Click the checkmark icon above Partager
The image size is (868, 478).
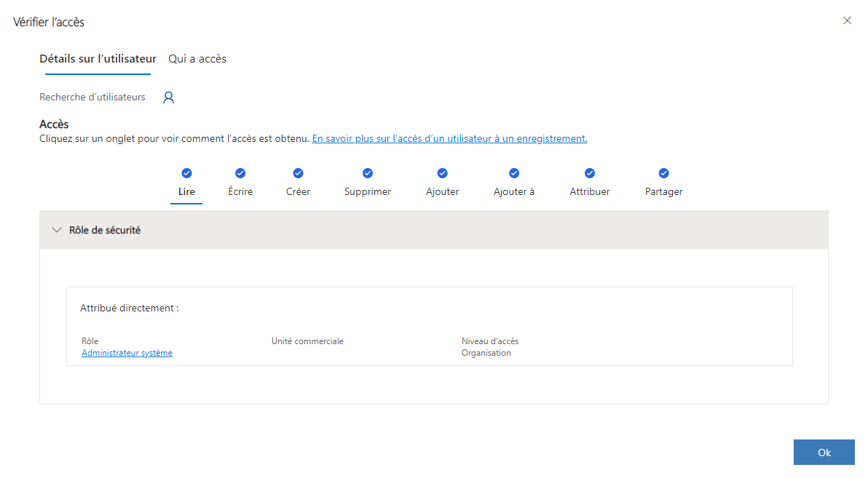[663, 173]
